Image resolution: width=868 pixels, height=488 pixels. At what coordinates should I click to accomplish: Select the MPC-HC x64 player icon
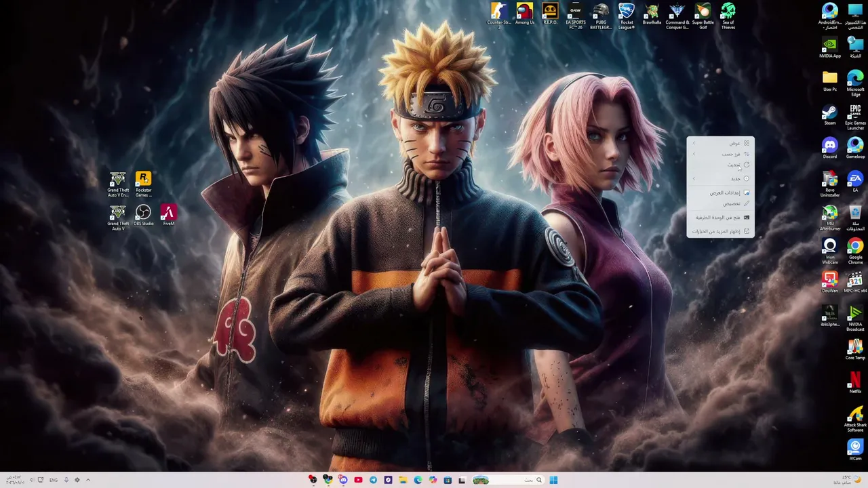coord(855,282)
